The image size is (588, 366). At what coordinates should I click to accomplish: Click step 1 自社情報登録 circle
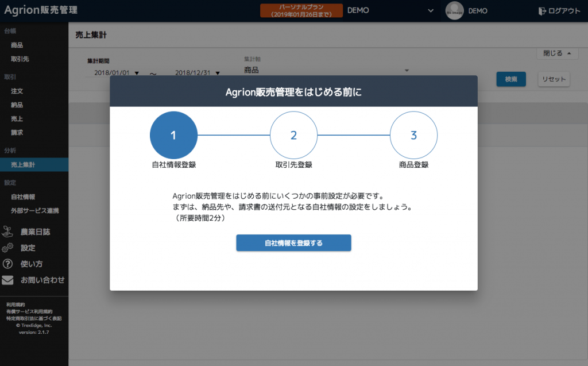tap(173, 135)
